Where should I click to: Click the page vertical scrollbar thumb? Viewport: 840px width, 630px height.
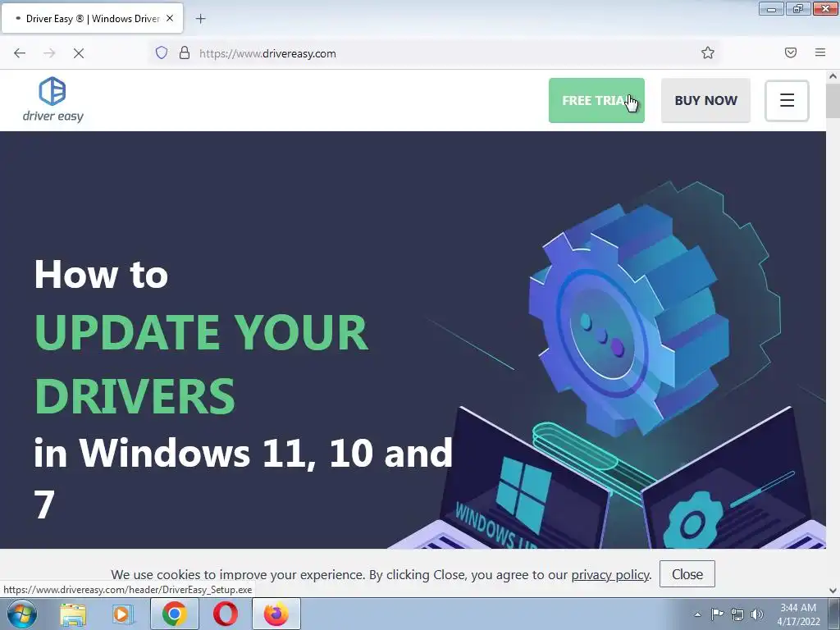point(833,101)
